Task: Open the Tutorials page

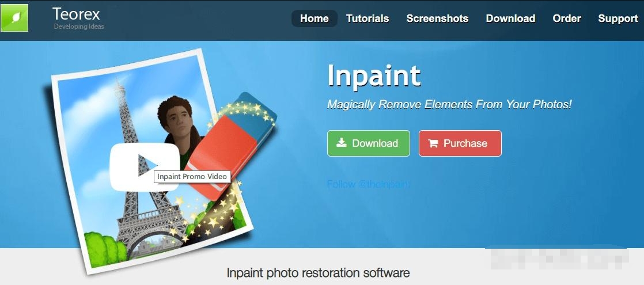Action: click(x=367, y=18)
